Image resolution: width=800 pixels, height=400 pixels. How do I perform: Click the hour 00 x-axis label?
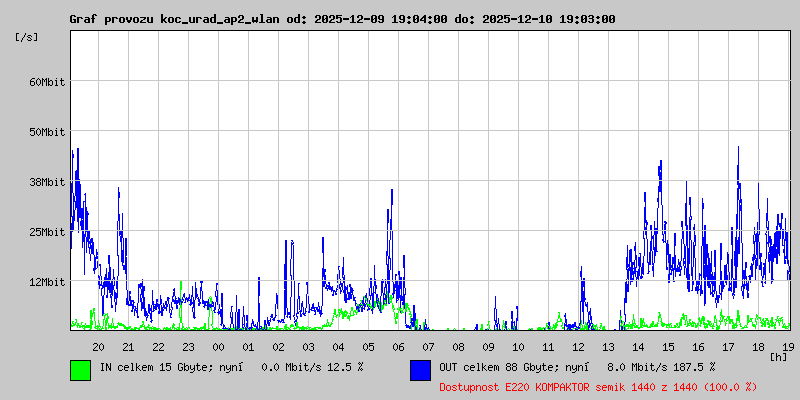pyautogui.click(x=218, y=347)
